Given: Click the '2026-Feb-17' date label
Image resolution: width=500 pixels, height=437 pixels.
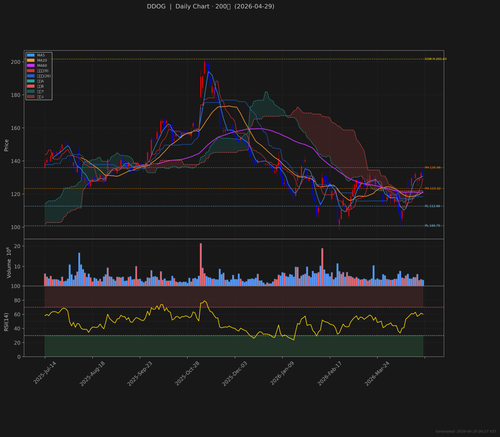Looking at the screenshot, I should click(330, 373).
